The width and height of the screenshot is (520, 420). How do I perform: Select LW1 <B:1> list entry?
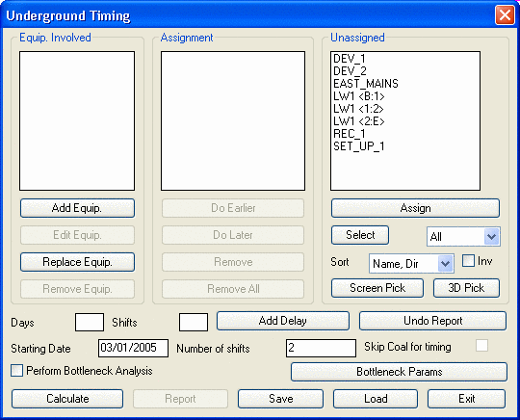[359, 96]
